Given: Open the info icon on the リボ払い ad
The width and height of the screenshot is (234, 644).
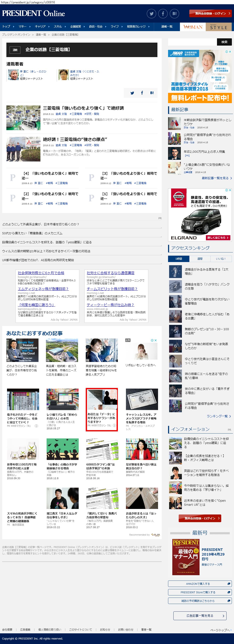Looking at the screenshot, I should (x=152, y=340).
